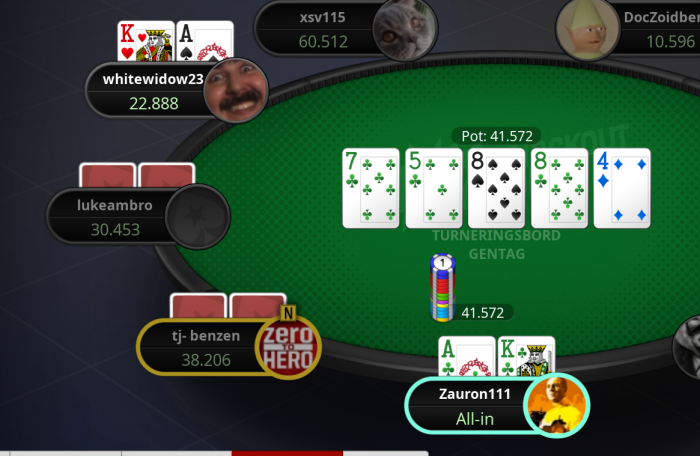Select the 5 of clubs board card
700x456 pixels.
(x=433, y=188)
